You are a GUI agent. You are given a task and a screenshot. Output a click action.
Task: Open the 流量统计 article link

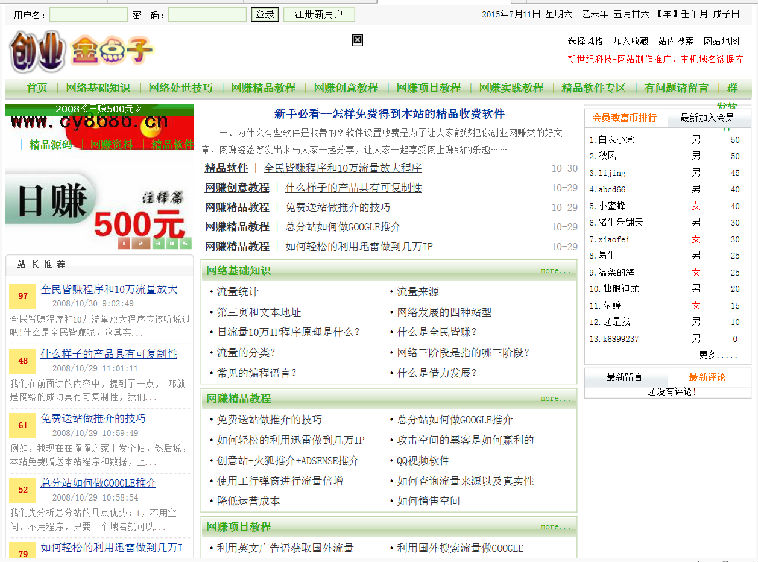click(237, 292)
